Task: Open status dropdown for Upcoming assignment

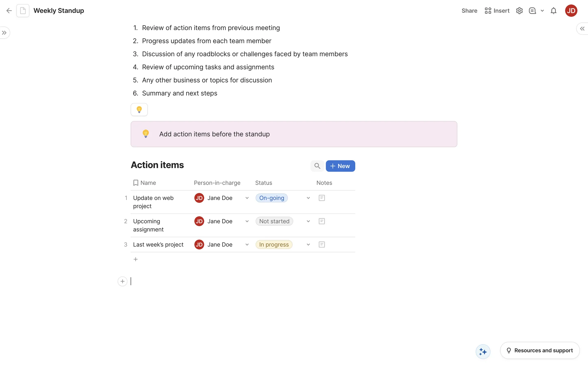Action: (308, 221)
